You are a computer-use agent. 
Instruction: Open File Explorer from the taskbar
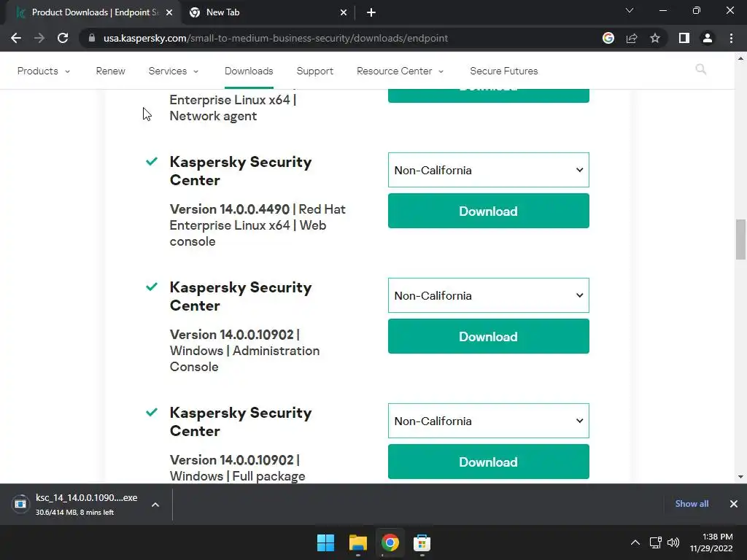pyautogui.click(x=357, y=542)
